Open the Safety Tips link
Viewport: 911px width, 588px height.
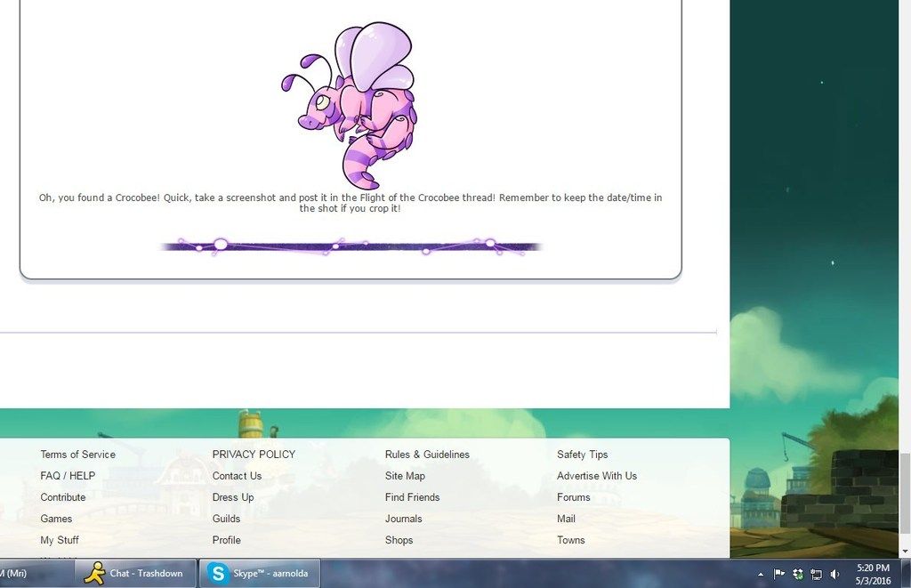[x=582, y=455]
